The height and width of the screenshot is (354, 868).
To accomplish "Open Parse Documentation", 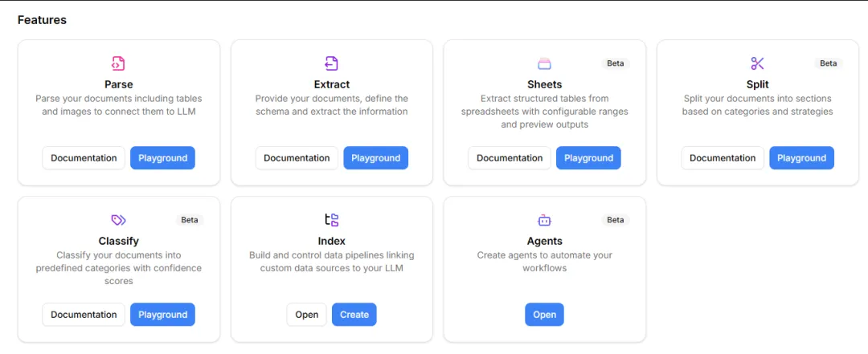I will pos(84,158).
